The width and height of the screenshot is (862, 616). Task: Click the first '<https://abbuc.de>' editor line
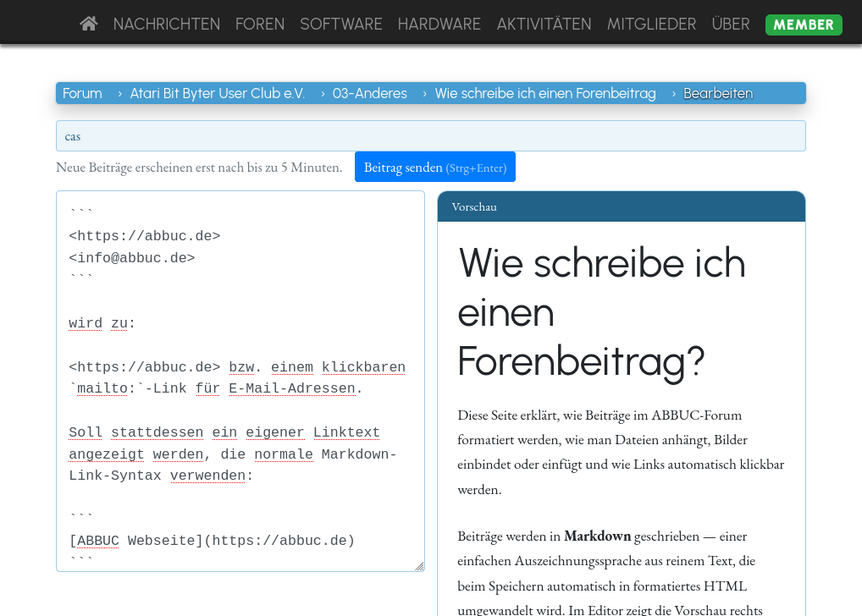tap(145, 236)
